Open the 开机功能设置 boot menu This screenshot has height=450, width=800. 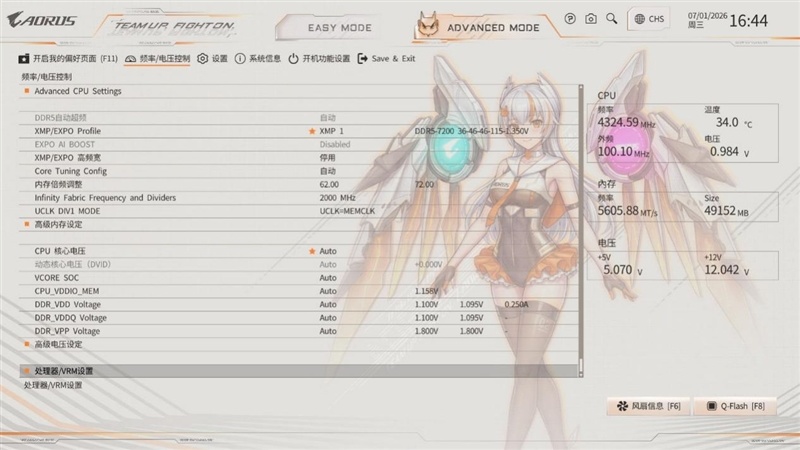pos(319,59)
